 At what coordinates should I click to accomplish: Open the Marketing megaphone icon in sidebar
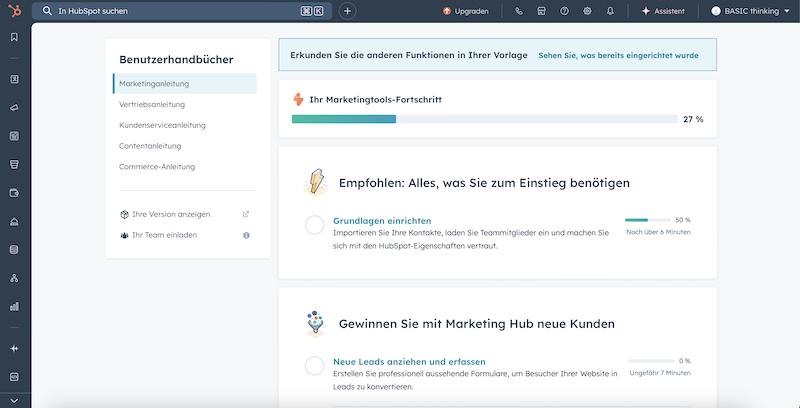point(15,106)
